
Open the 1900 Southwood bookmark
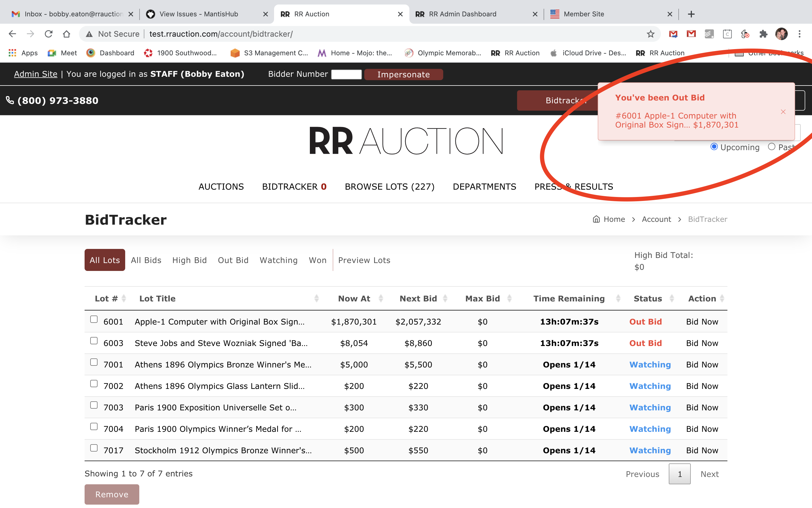pos(180,53)
